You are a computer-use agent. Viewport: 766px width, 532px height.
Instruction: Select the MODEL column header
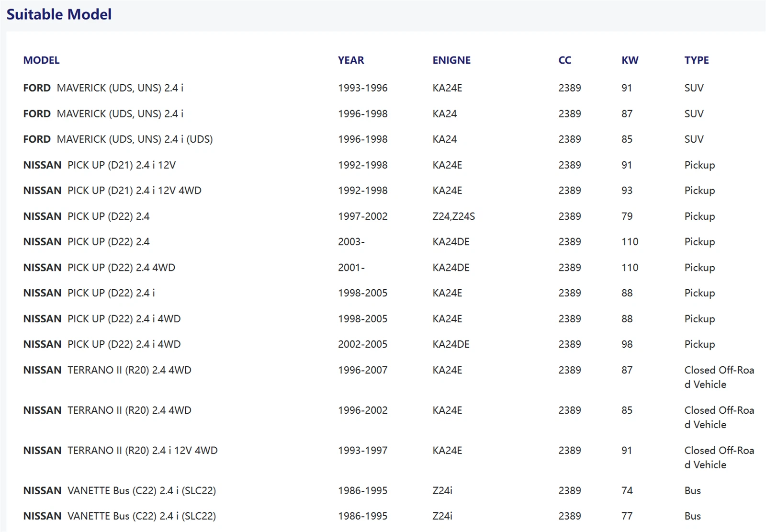pyautogui.click(x=42, y=60)
